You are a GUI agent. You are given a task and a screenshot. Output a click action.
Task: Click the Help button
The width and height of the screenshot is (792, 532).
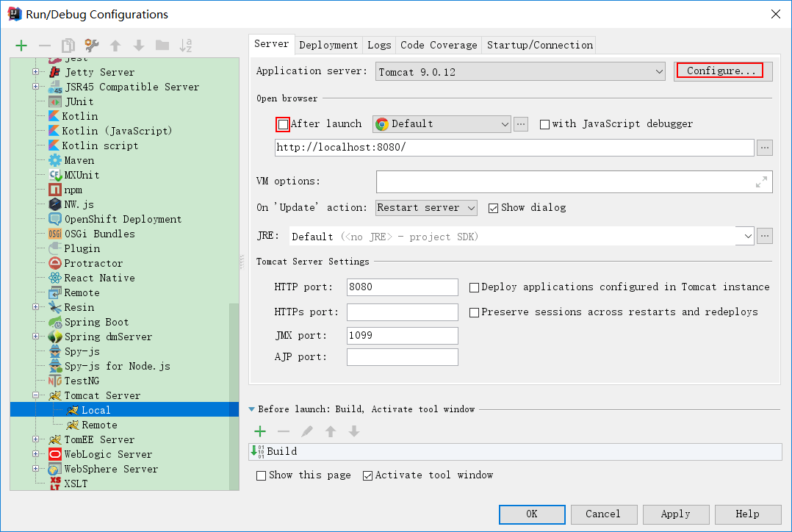coord(748,514)
